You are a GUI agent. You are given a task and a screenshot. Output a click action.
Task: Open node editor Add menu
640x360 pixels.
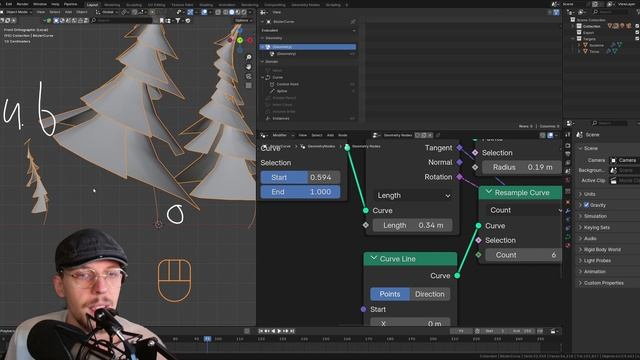[x=330, y=135]
